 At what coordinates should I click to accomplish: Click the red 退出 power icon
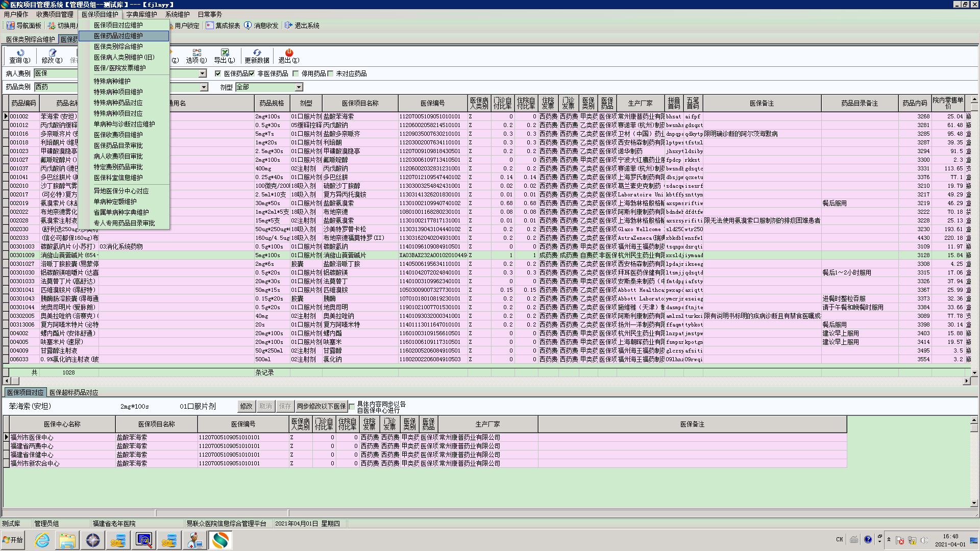click(x=289, y=53)
